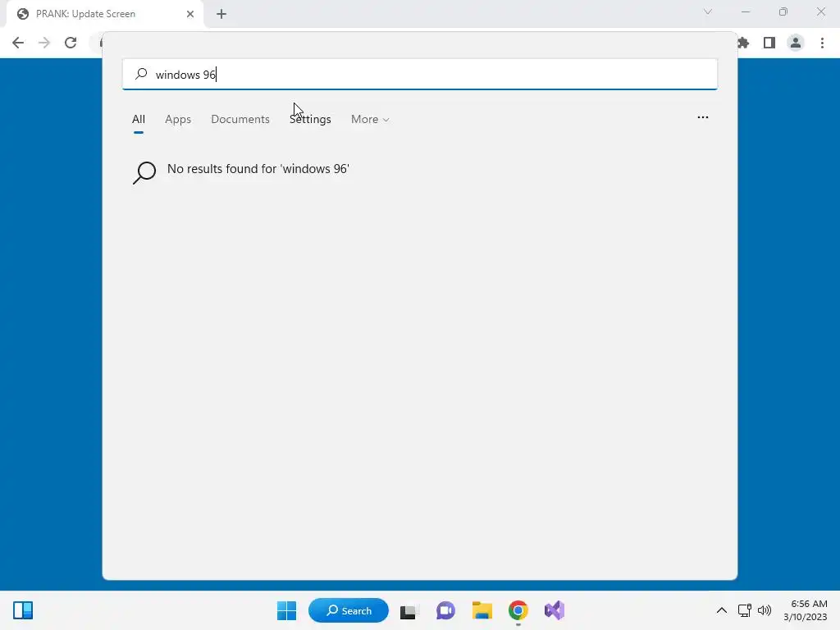Click the No results found message
The width and height of the screenshot is (840, 630).
tap(258, 169)
